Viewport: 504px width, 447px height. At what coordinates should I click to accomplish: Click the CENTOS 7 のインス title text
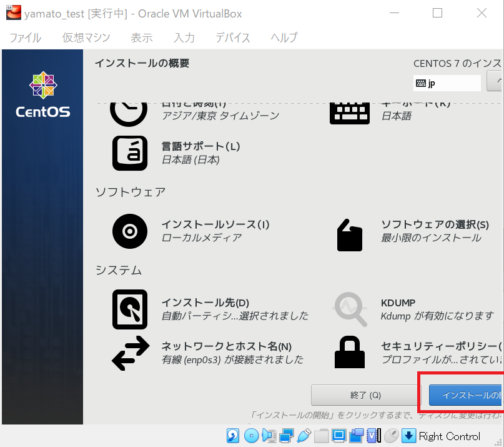(457, 63)
